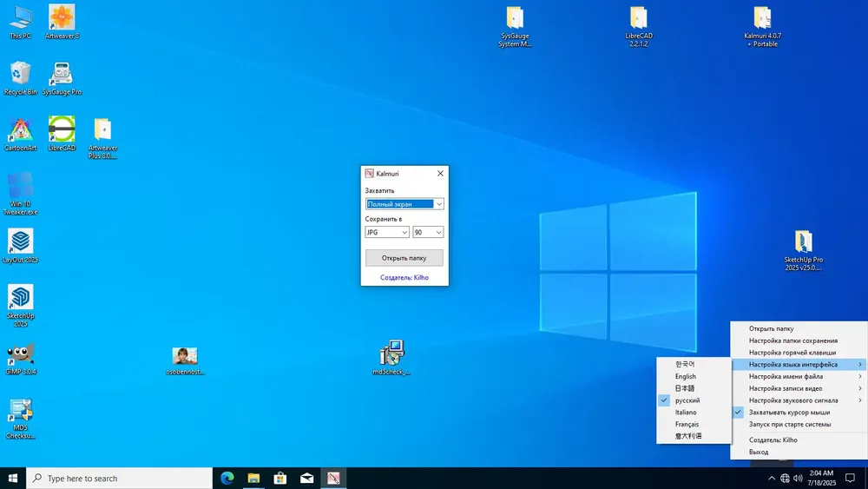
Task: Select the LayOut 2025 desktop icon
Action: (21, 245)
